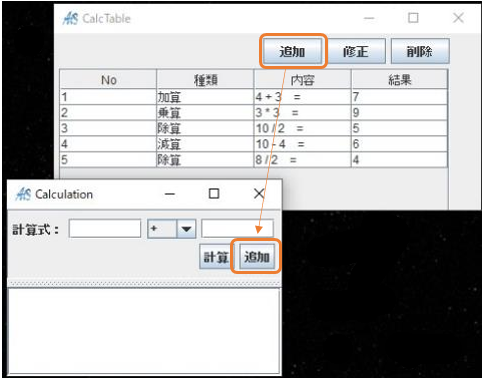
Task: Select result cell showing 9
Action: coord(399,113)
